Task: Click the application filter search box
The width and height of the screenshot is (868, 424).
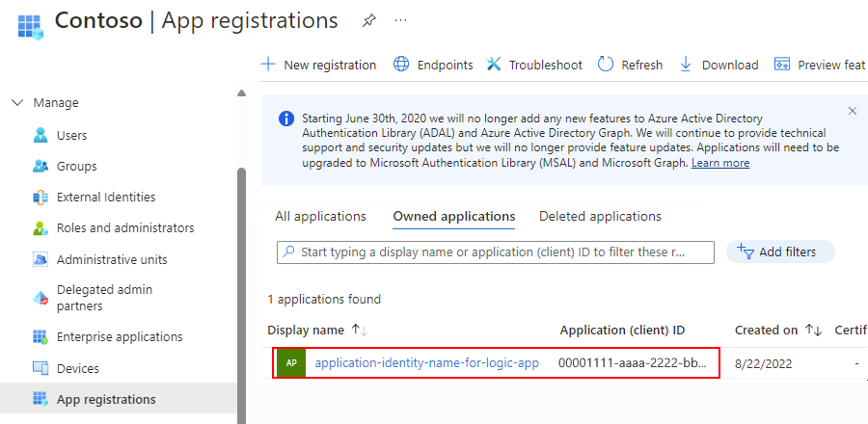Action: coord(495,252)
